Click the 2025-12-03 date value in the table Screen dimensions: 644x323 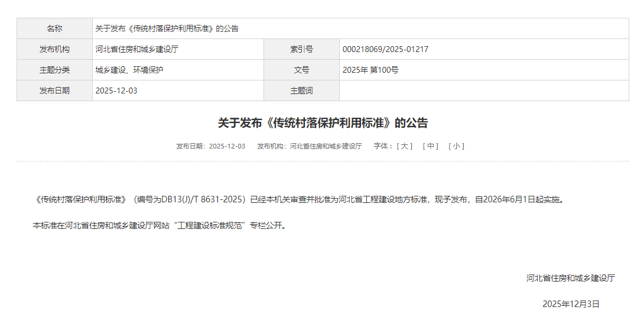pyautogui.click(x=116, y=91)
